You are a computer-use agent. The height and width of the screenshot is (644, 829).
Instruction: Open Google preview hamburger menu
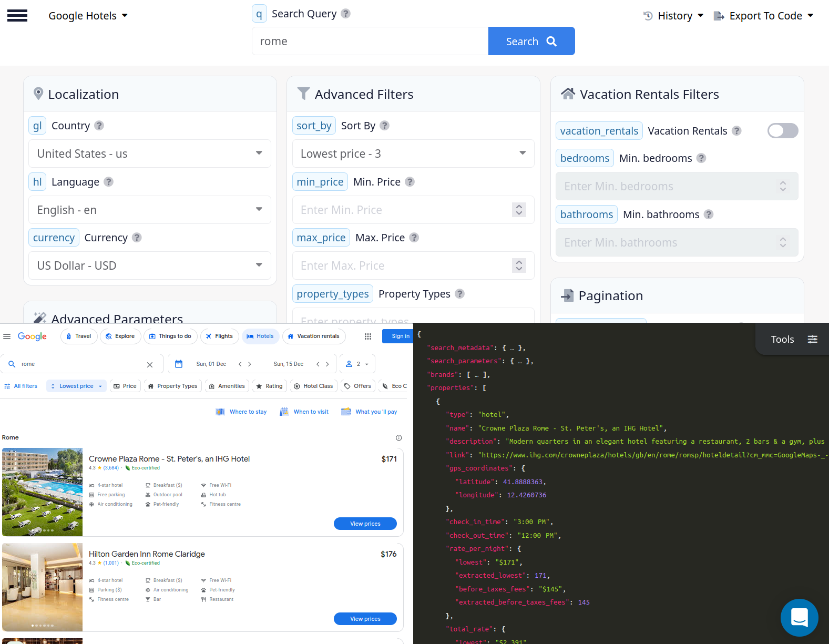click(7, 336)
